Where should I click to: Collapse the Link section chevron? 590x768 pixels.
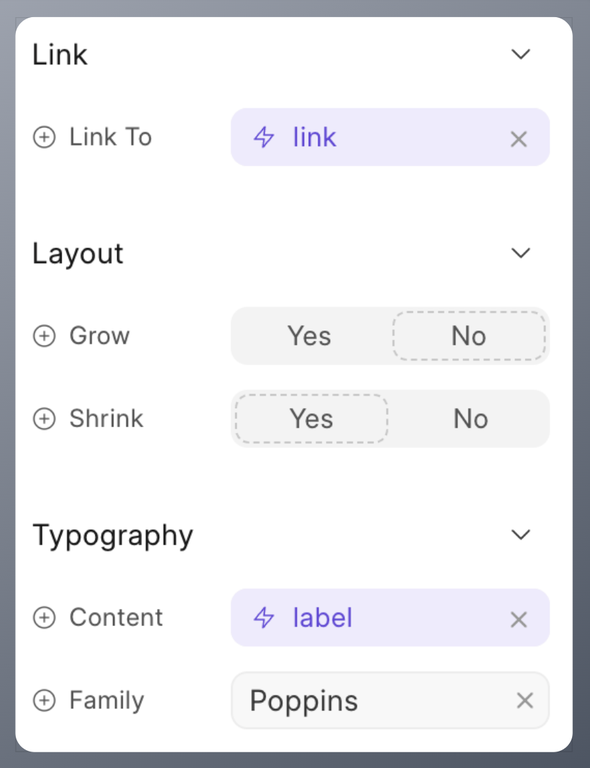pos(520,54)
